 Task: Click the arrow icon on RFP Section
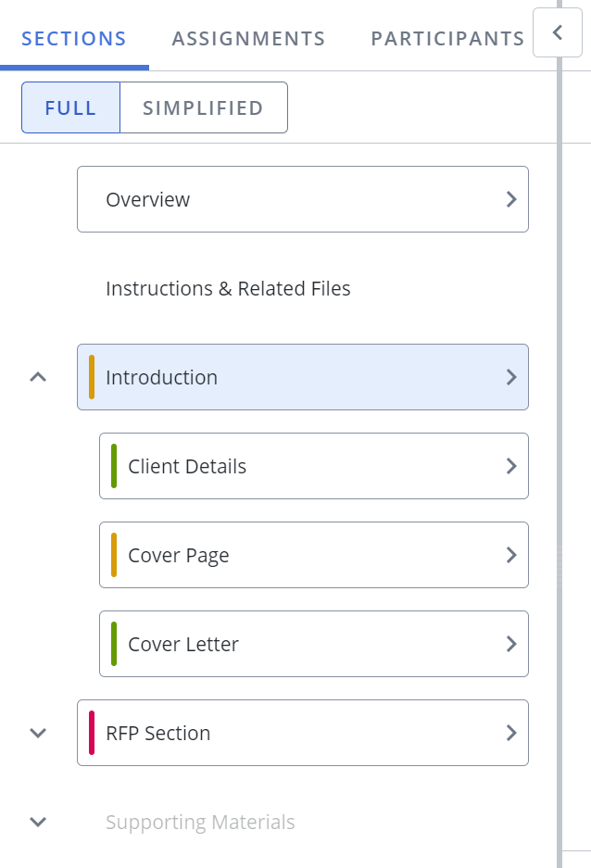tap(511, 733)
